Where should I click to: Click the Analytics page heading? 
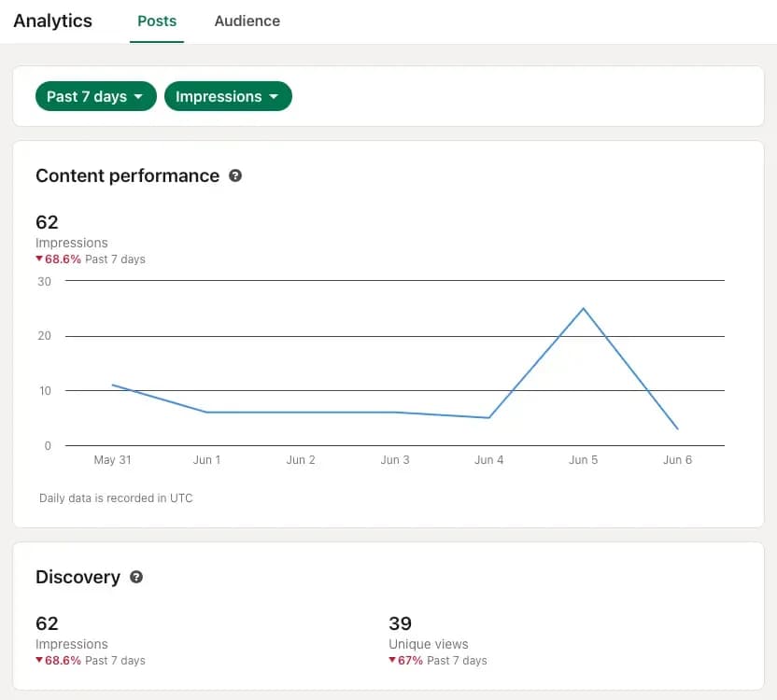click(52, 21)
